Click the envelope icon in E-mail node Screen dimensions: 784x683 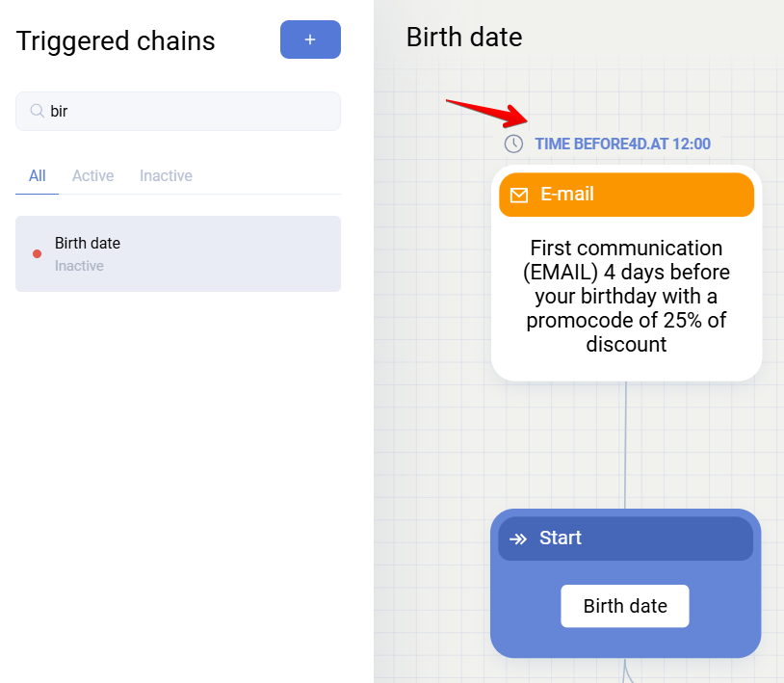(519, 195)
